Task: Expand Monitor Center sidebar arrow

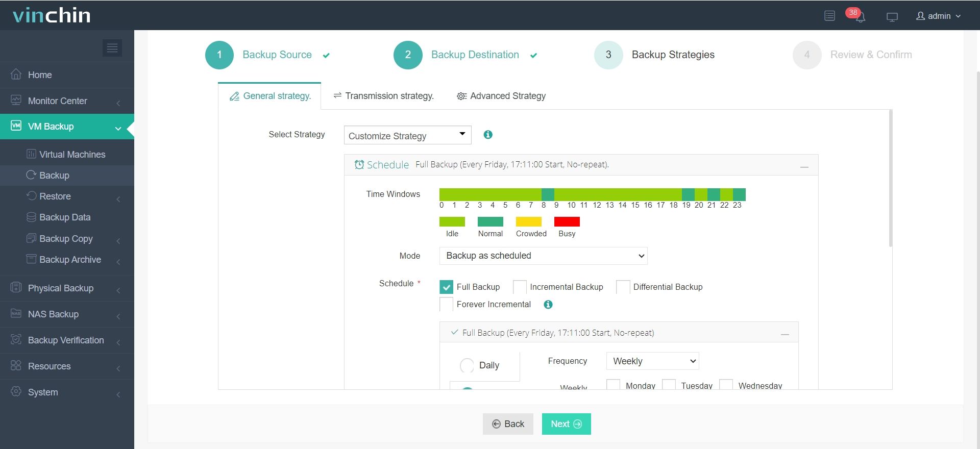Action: tap(118, 103)
